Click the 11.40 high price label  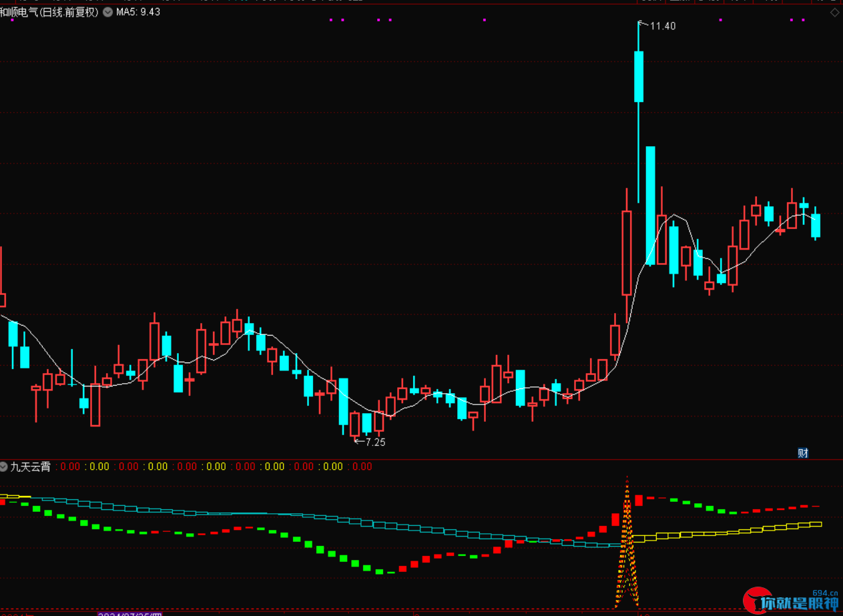(662, 26)
